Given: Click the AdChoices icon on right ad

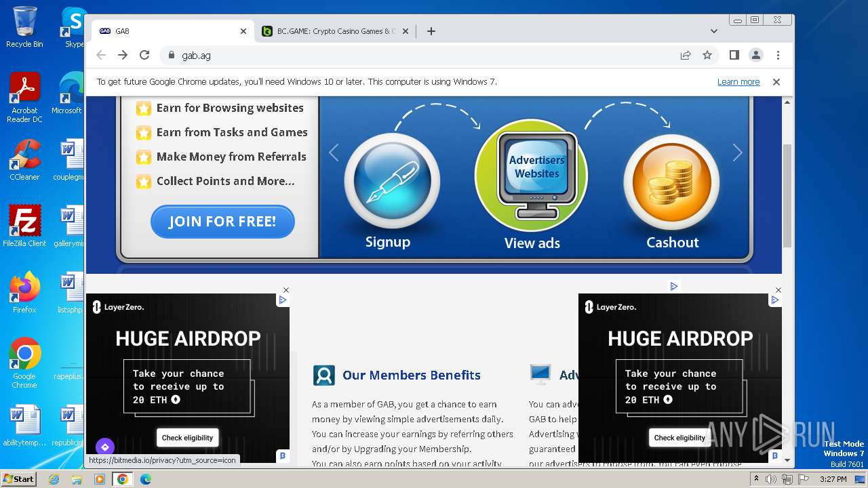Looking at the screenshot, I should coord(775,300).
